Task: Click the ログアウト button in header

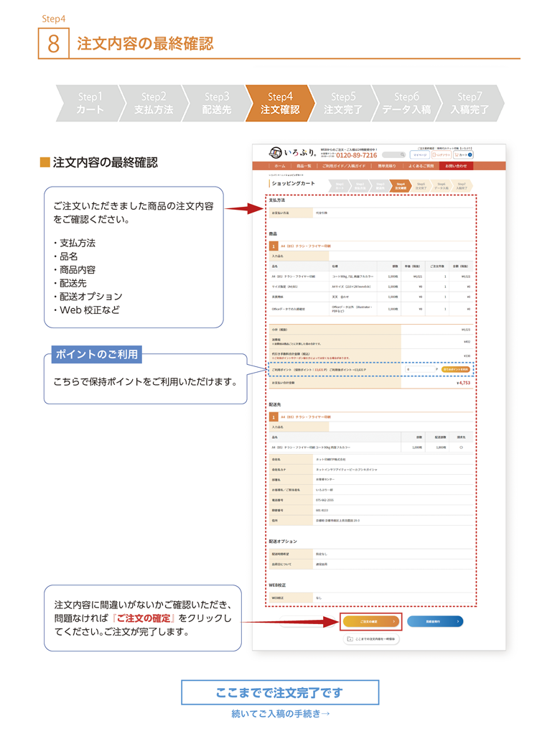Action: [441, 154]
